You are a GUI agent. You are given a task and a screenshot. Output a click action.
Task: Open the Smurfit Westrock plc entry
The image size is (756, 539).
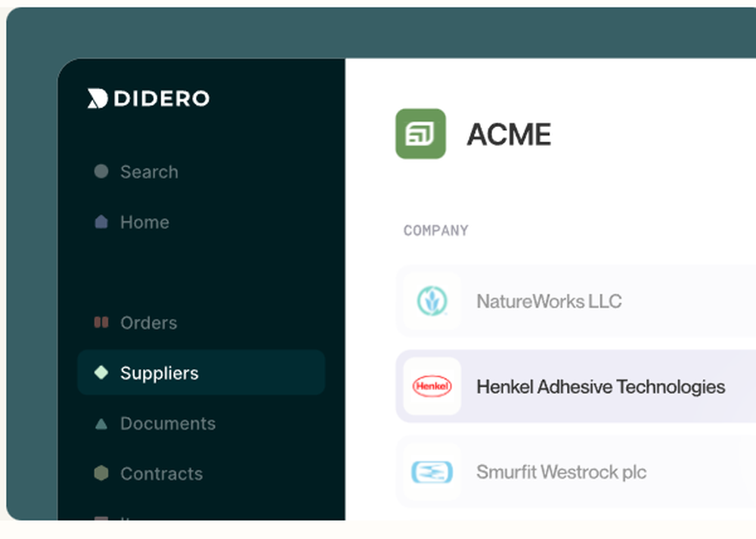[x=561, y=472]
